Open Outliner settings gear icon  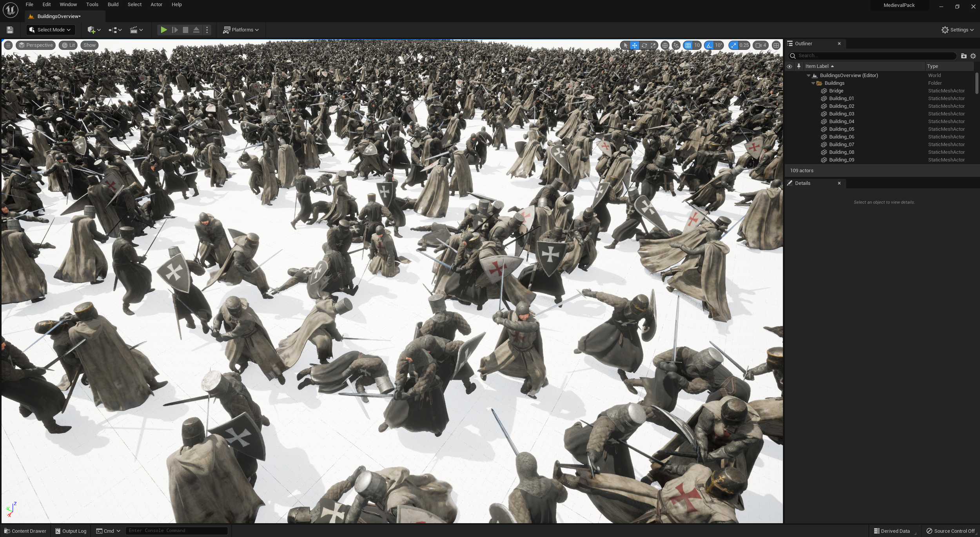pos(973,56)
